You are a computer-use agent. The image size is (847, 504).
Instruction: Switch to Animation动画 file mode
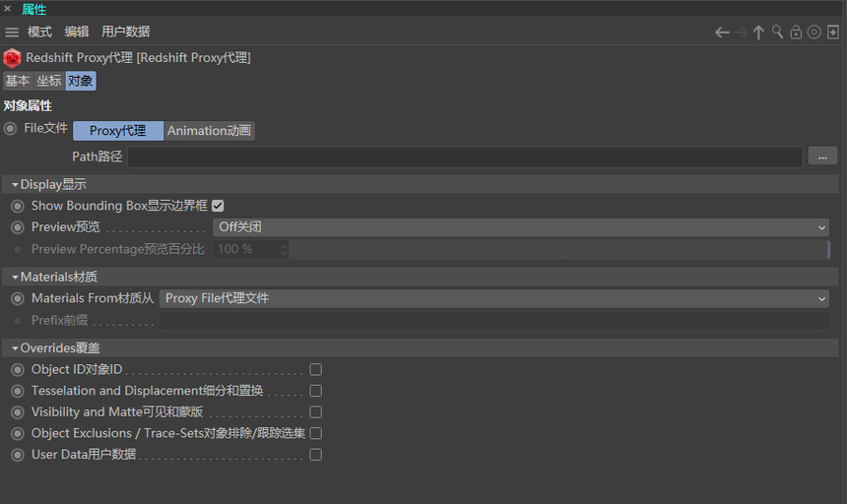pyautogui.click(x=209, y=131)
